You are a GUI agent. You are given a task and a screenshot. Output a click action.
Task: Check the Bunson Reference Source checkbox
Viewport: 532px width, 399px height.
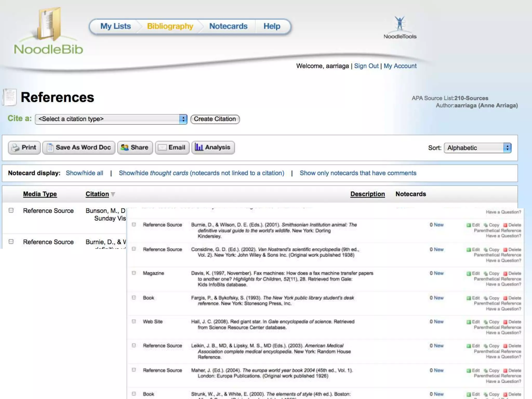click(x=11, y=210)
